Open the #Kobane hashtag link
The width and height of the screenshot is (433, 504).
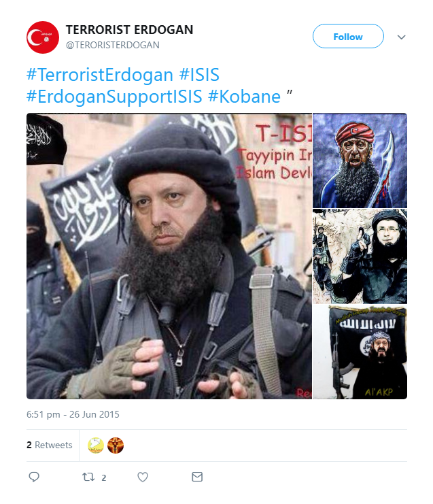pyautogui.click(x=244, y=97)
